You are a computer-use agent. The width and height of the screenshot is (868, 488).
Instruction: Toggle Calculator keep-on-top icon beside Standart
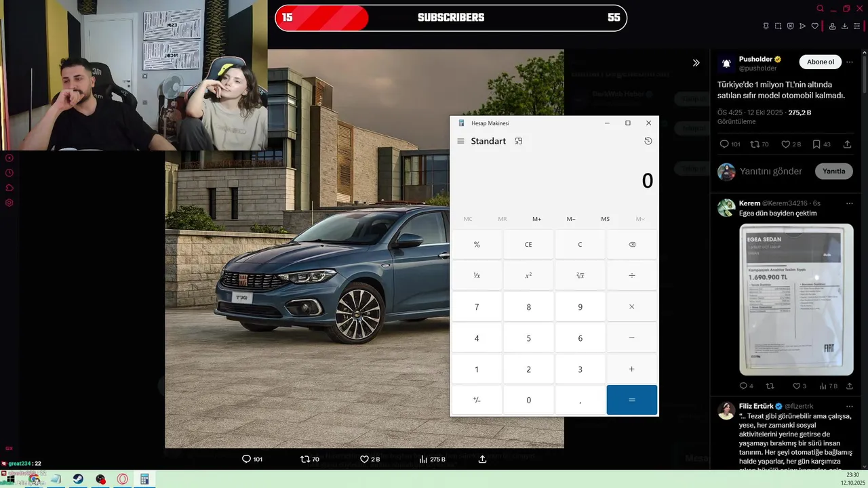(x=519, y=141)
